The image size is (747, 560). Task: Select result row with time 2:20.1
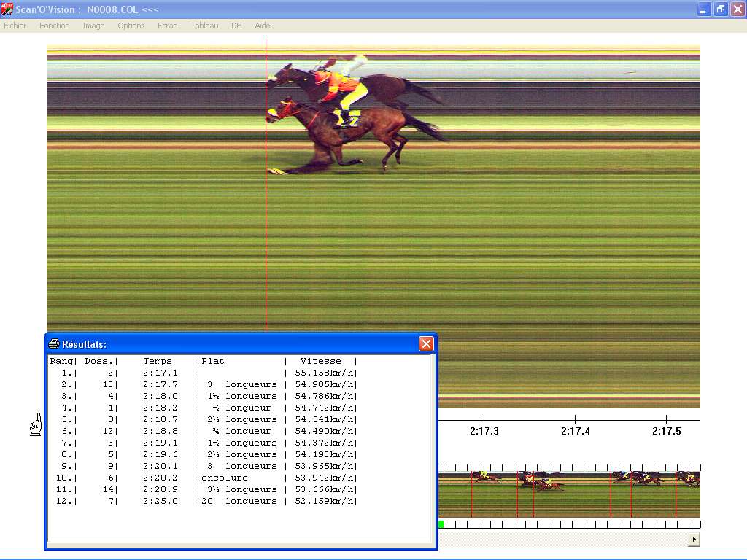point(204,466)
